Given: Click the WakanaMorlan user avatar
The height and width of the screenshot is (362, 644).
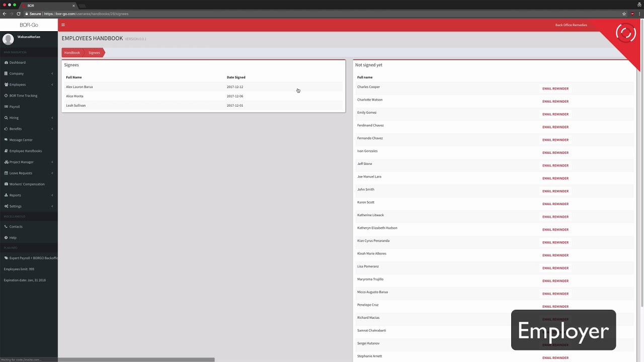Looking at the screenshot, I should pos(8,39).
